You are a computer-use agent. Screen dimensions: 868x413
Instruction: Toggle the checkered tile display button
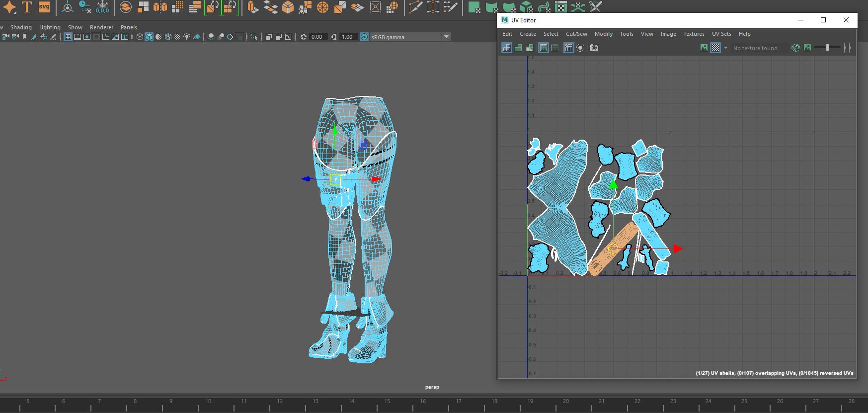tap(715, 48)
